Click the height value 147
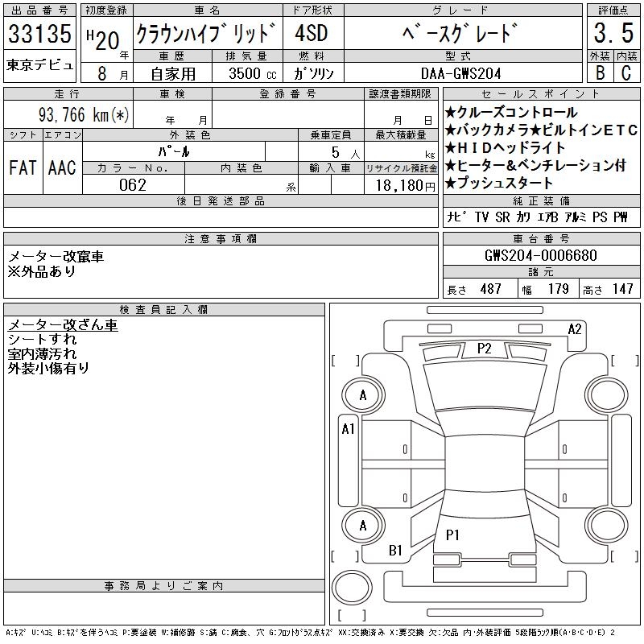 pyautogui.click(x=622, y=289)
